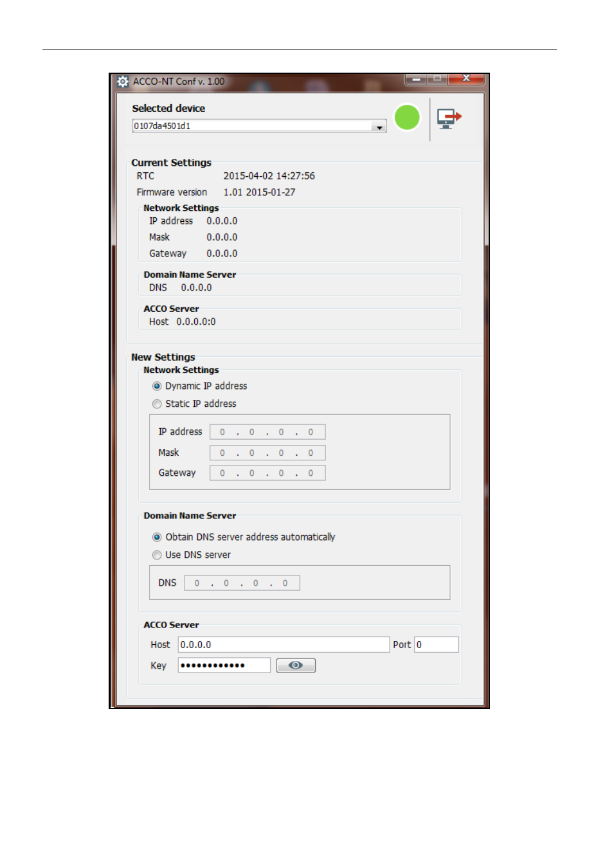The height and width of the screenshot is (868, 614).
Task: Click the ACCO-NT Conf v. 1.00 title text
Action: pyautogui.click(x=179, y=82)
